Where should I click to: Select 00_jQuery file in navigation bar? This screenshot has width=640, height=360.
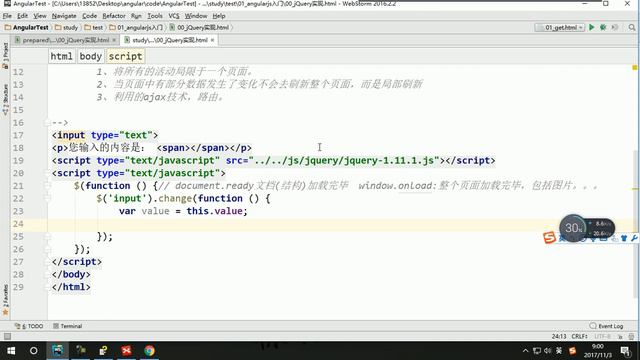tap(199, 27)
